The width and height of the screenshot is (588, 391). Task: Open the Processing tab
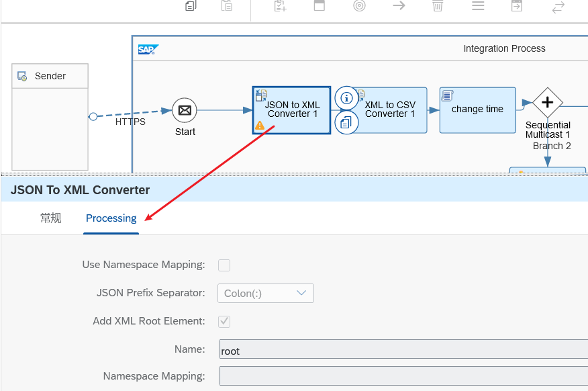(x=111, y=218)
